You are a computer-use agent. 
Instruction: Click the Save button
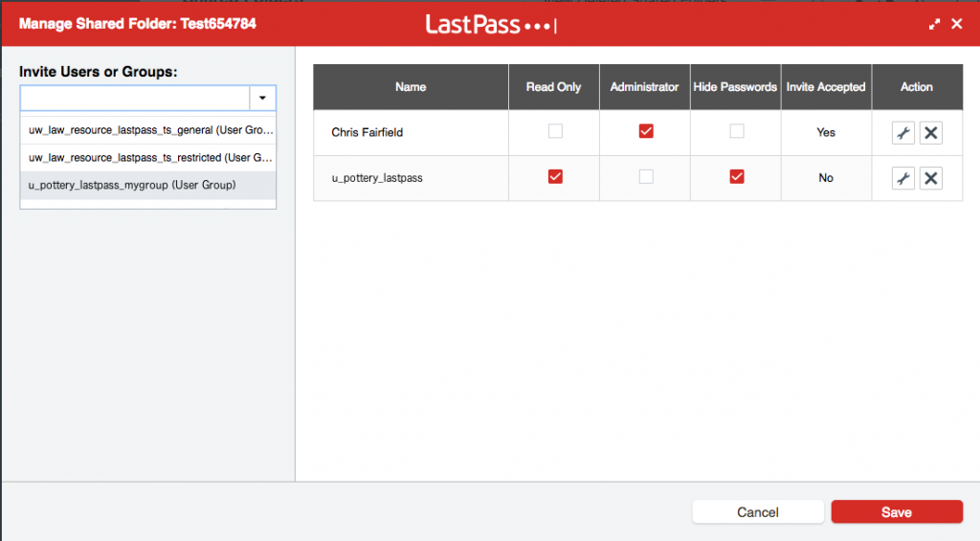[x=897, y=511]
